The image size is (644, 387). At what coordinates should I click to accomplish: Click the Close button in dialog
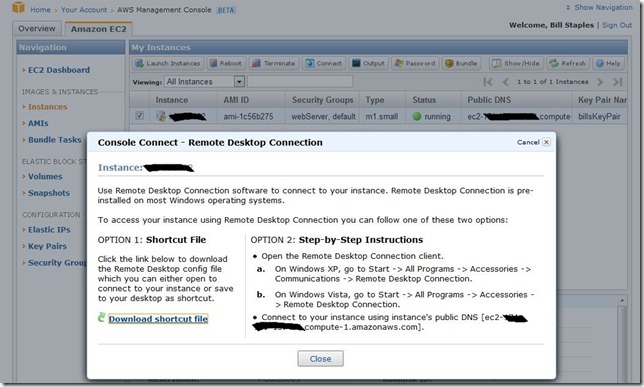[x=320, y=359]
